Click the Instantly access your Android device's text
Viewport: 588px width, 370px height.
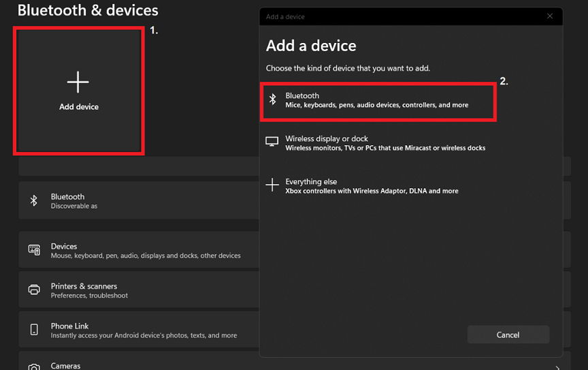144,335
